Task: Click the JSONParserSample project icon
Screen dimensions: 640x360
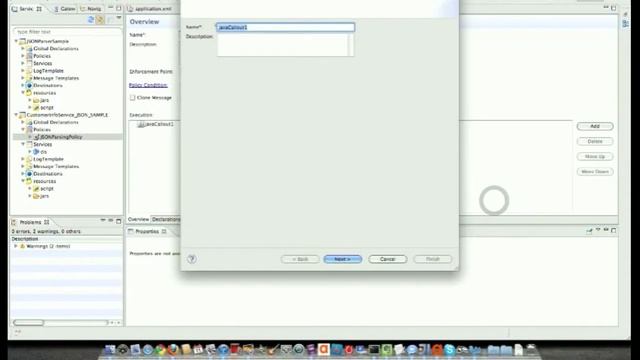Action: click(23, 41)
